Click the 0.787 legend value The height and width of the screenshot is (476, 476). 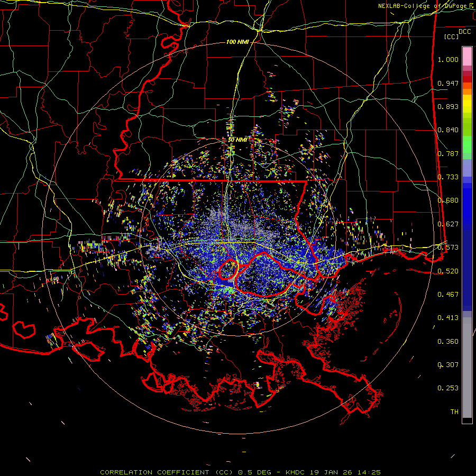pyautogui.click(x=448, y=153)
